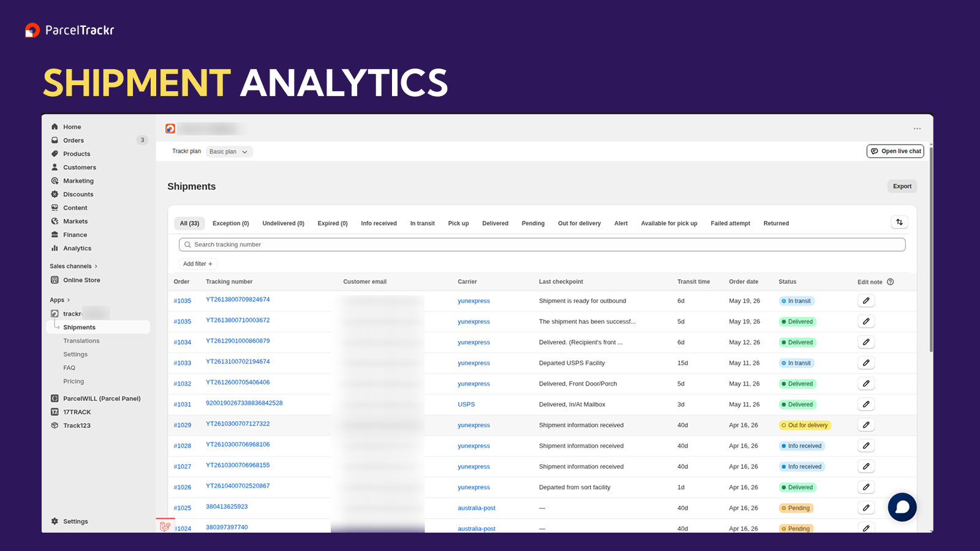
Task: Click Add filter + button
Action: pyautogui.click(x=198, y=264)
